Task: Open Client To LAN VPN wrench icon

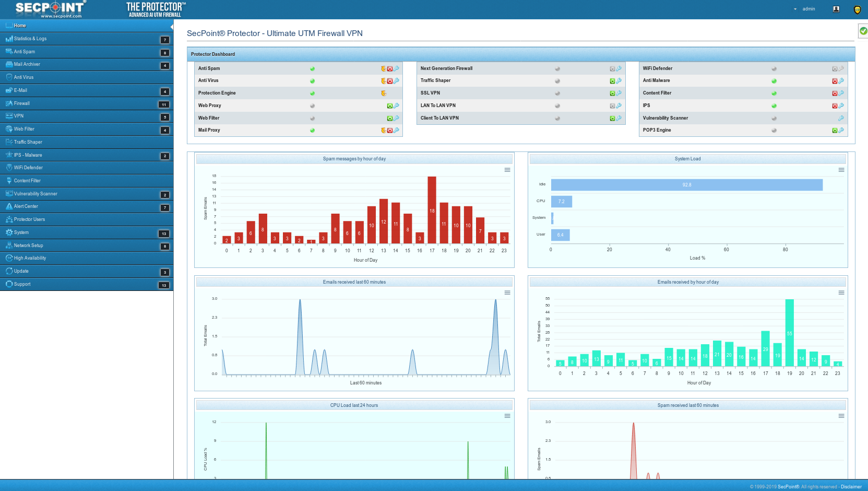Action: [619, 118]
